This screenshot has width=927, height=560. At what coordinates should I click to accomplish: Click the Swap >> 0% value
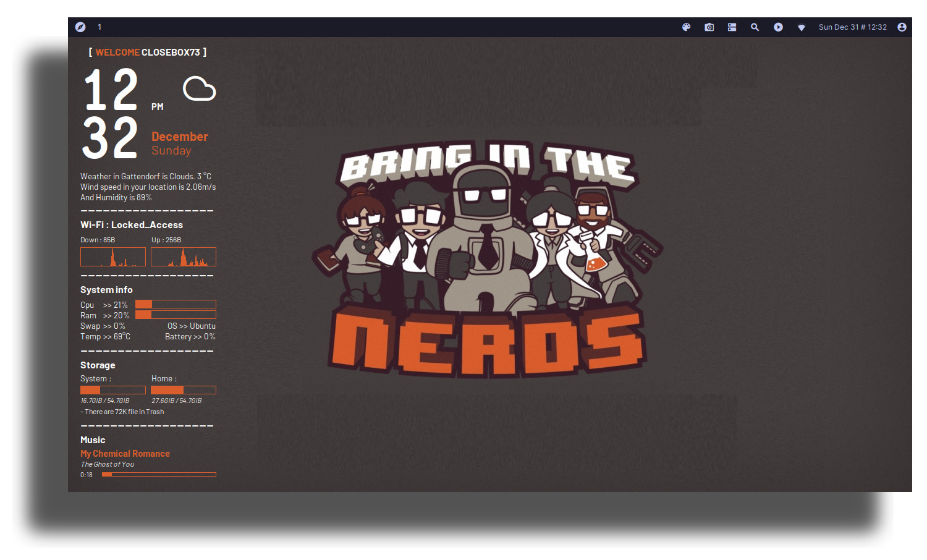click(x=103, y=326)
